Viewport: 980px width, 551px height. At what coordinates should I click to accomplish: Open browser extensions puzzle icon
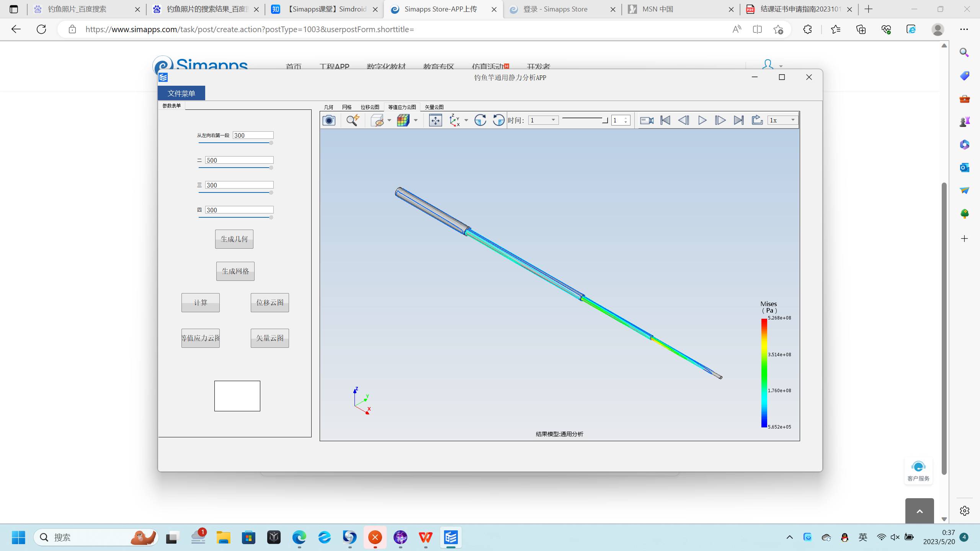coord(807,29)
